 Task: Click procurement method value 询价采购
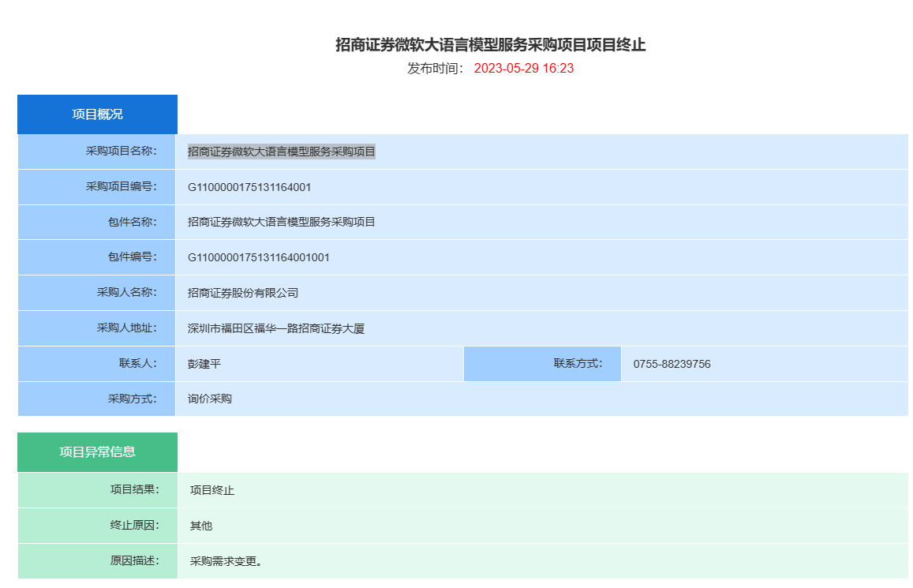click(x=209, y=399)
